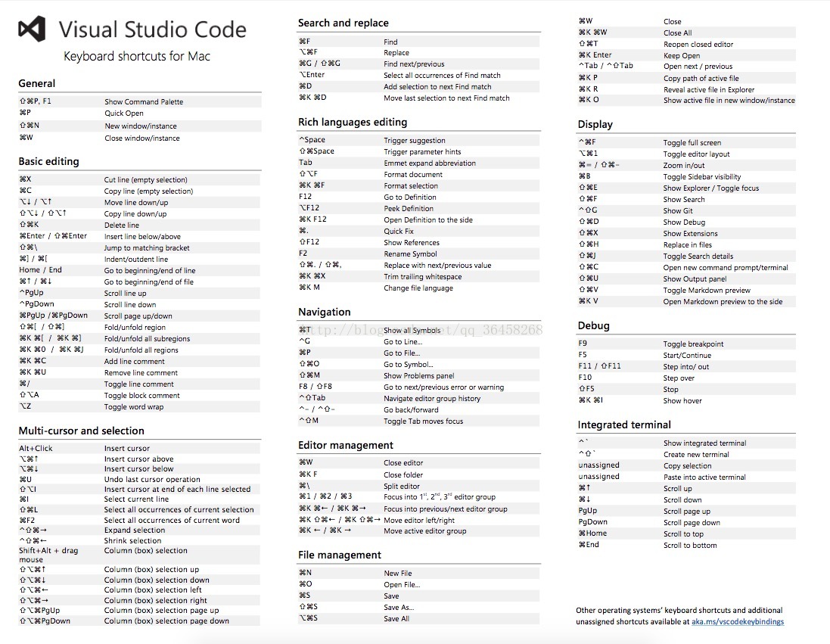Click 'Reveal active file in Explorer' text

tap(709, 89)
